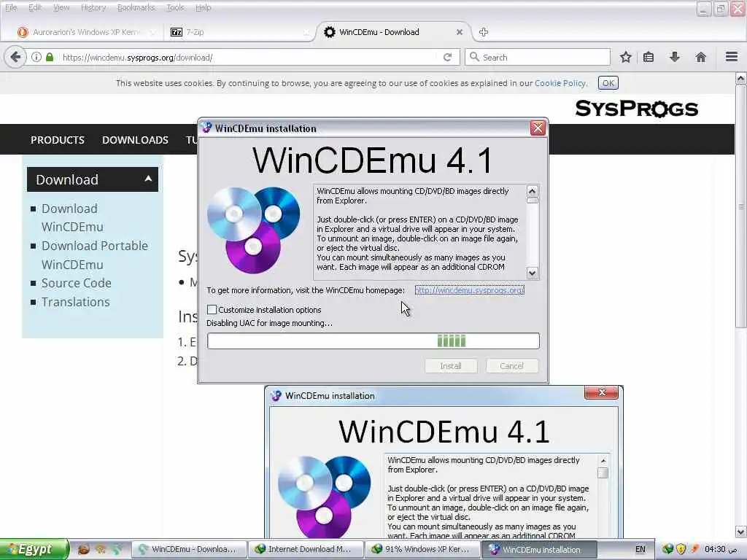This screenshot has width=747, height=560.
Task: Close the WinCDEmu - Download tab
Action: [x=460, y=32]
